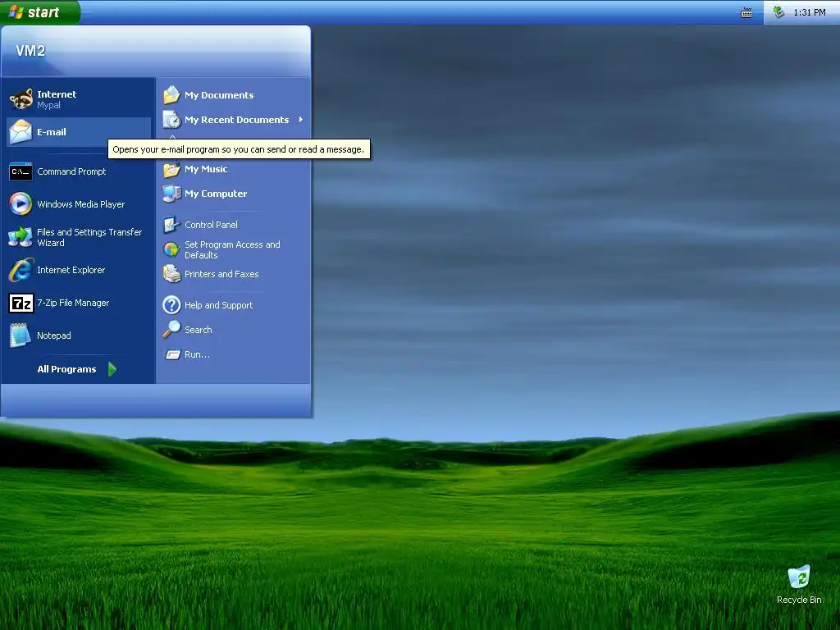Expand the My Recent Documents submenu arrow
Screen dimensions: 840x630
pos(300,120)
